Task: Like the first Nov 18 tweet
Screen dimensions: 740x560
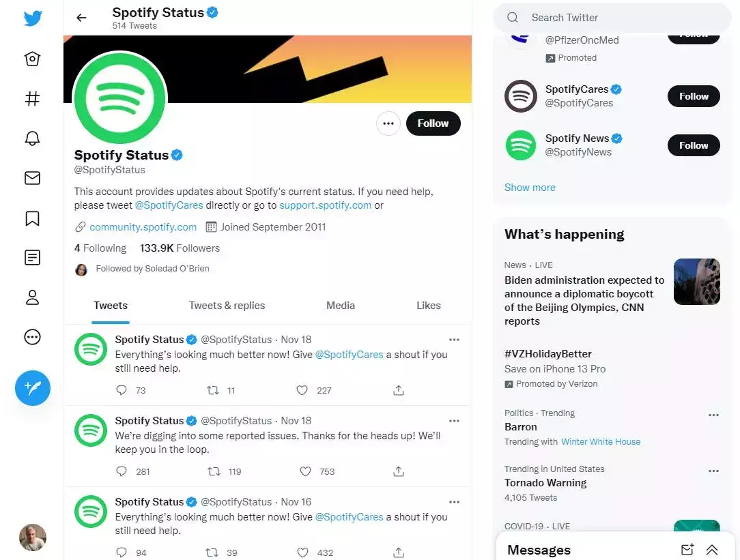Action: point(302,390)
